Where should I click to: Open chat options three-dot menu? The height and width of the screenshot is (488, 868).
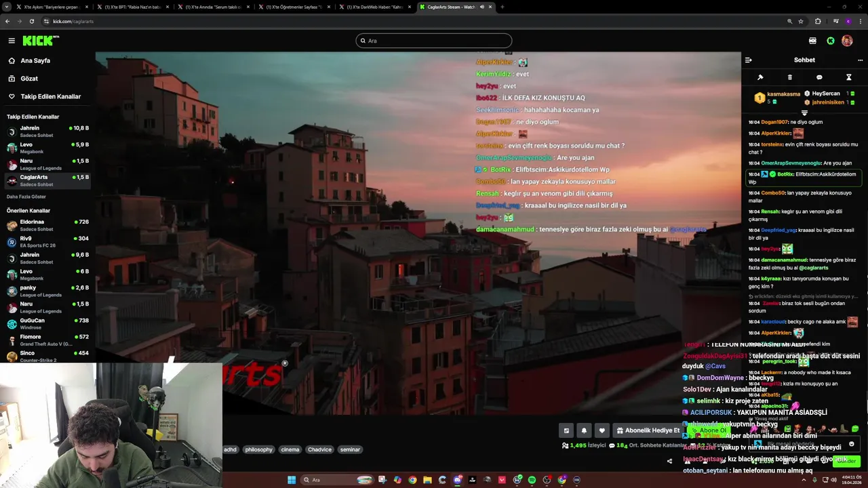(860, 60)
